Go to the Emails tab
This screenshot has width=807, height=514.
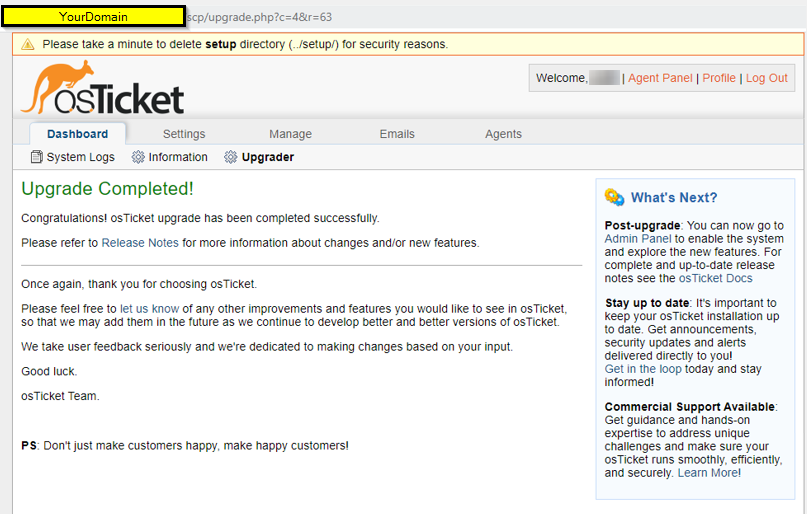pyautogui.click(x=397, y=134)
